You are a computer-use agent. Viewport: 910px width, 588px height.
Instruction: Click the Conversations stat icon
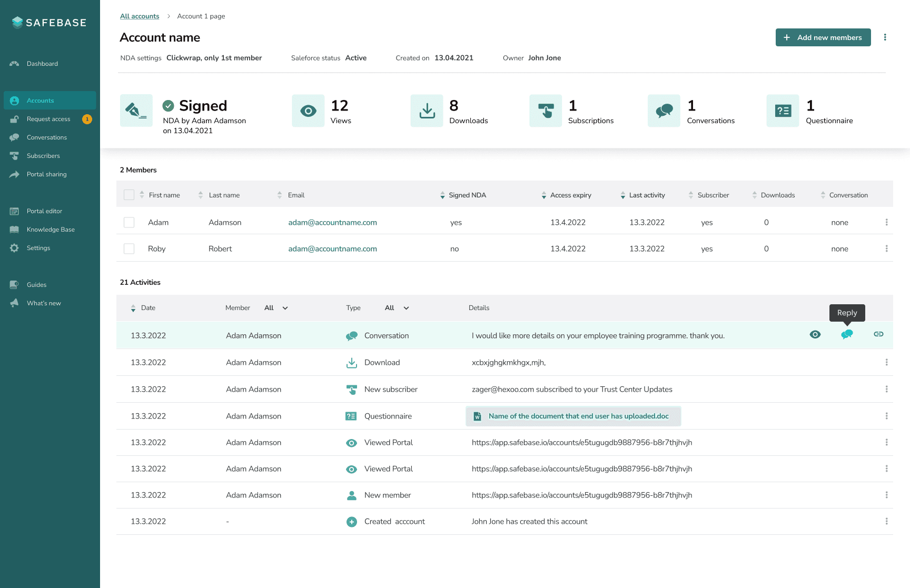(x=664, y=111)
